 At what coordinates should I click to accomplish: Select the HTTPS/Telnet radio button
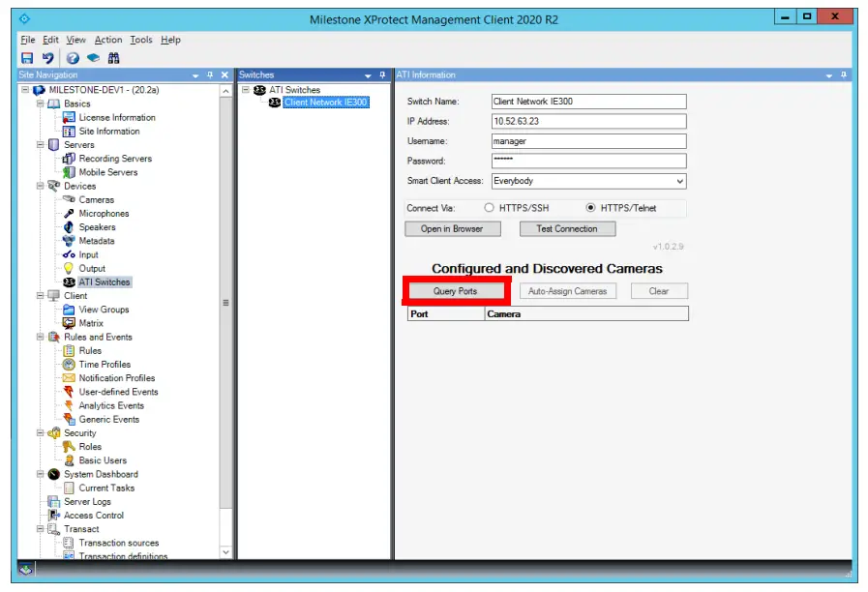pos(590,207)
